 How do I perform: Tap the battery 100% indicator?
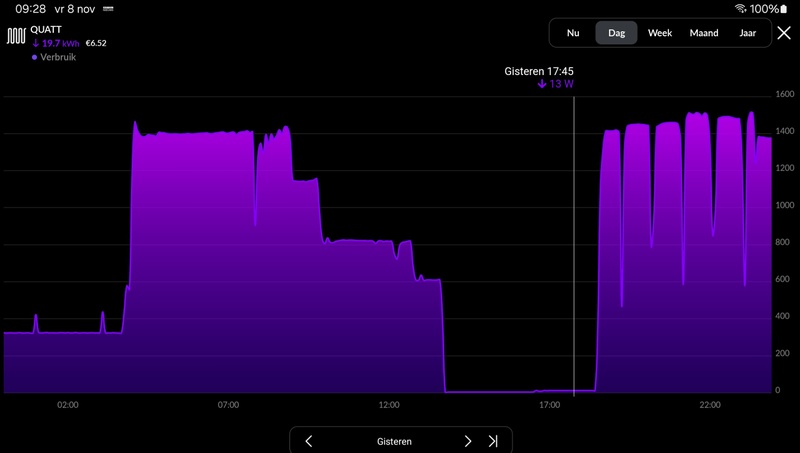[x=768, y=9]
